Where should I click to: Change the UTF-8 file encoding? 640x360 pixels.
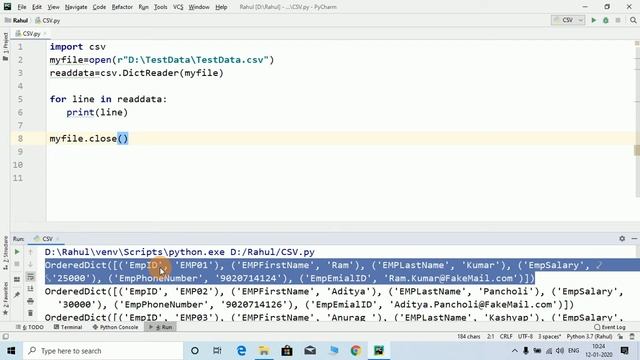pos(525,337)
